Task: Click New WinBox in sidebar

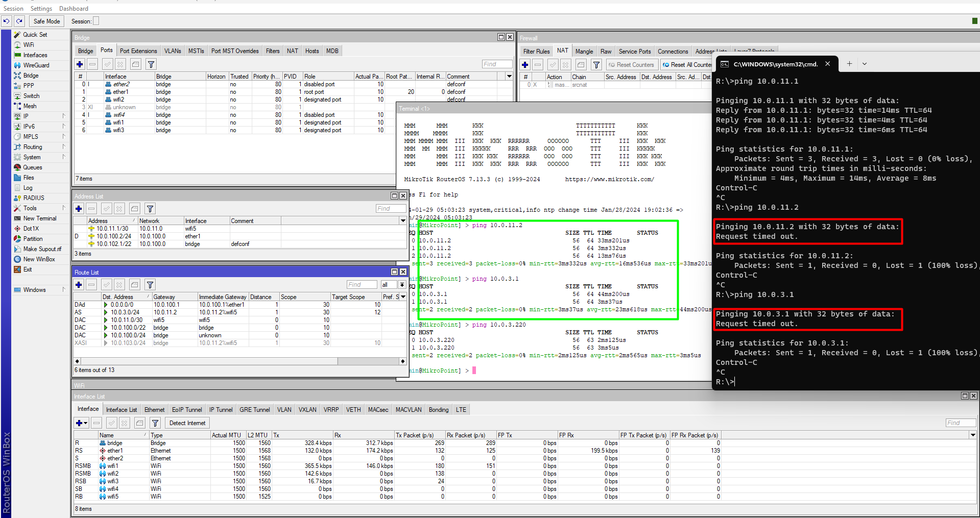Action: pyautogui.click(x=39, y=259)
